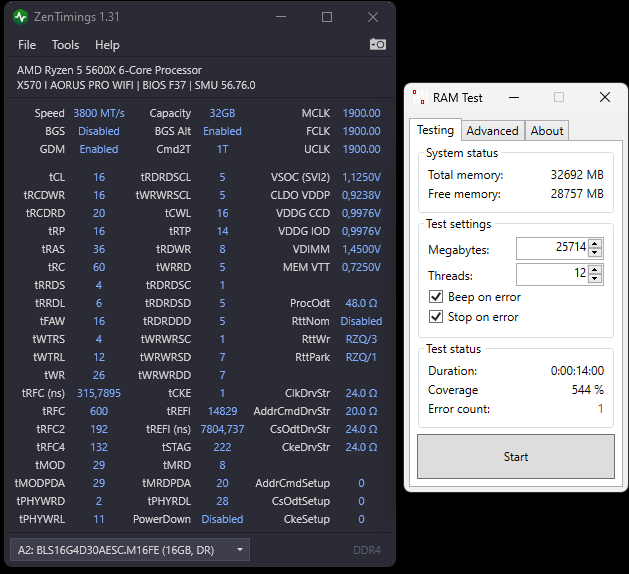Open the Tools menu in ZenTimings
The width and height of the screenshot is (629, 574).
(x=65, y=45)
